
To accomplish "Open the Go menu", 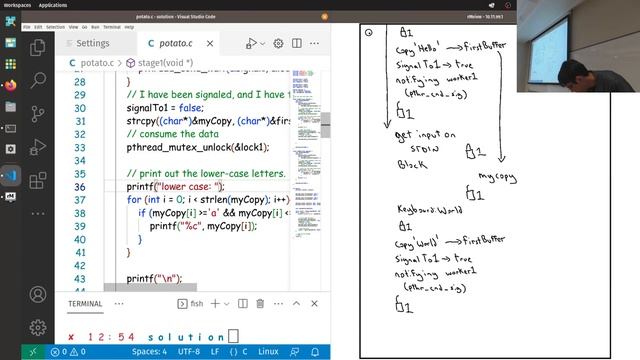I will [84, 27].
